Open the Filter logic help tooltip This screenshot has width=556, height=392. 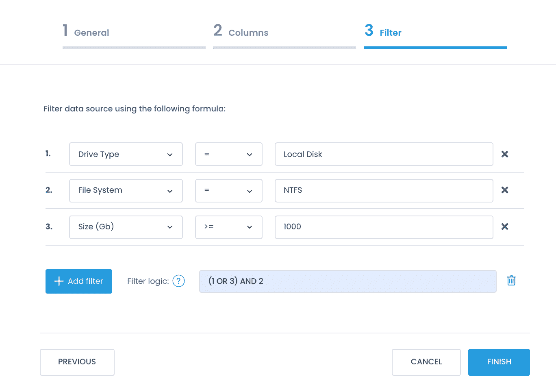(x=178, y=281)
